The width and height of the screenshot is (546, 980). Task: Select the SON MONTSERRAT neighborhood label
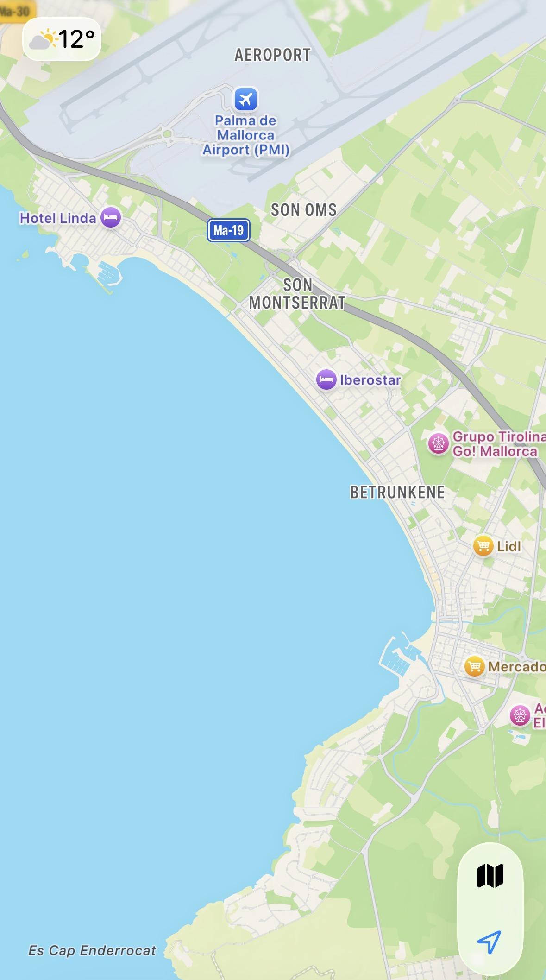point(297,294)
